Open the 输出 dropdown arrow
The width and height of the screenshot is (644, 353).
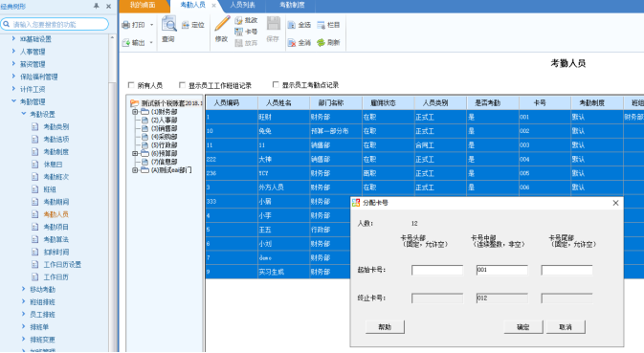coord(151,43)
